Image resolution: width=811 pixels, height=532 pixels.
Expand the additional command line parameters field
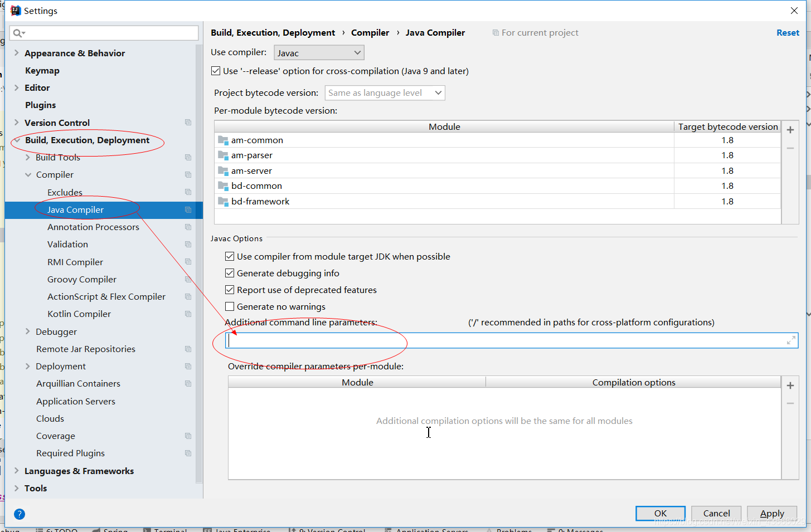click(790, 340)
